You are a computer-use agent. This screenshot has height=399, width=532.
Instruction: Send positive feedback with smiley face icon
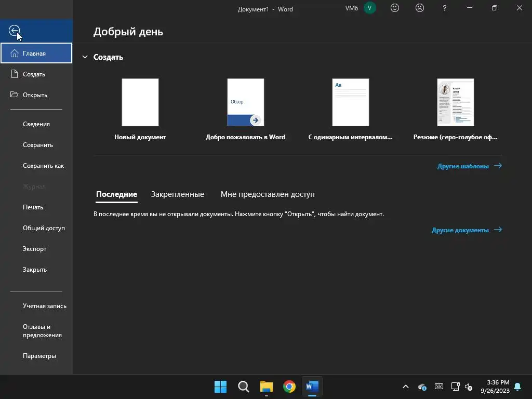pos(395,8)
